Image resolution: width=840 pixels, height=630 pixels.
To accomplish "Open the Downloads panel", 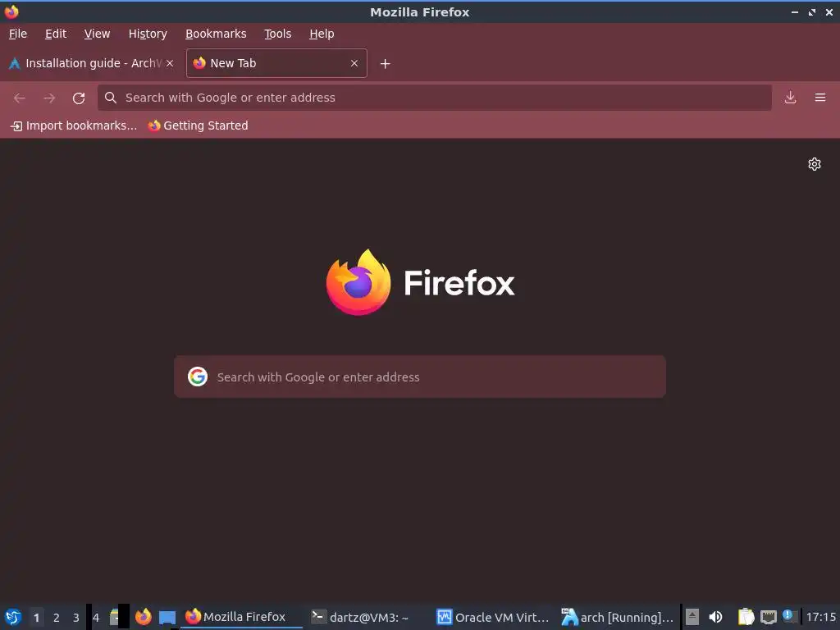I will [790, 98].
